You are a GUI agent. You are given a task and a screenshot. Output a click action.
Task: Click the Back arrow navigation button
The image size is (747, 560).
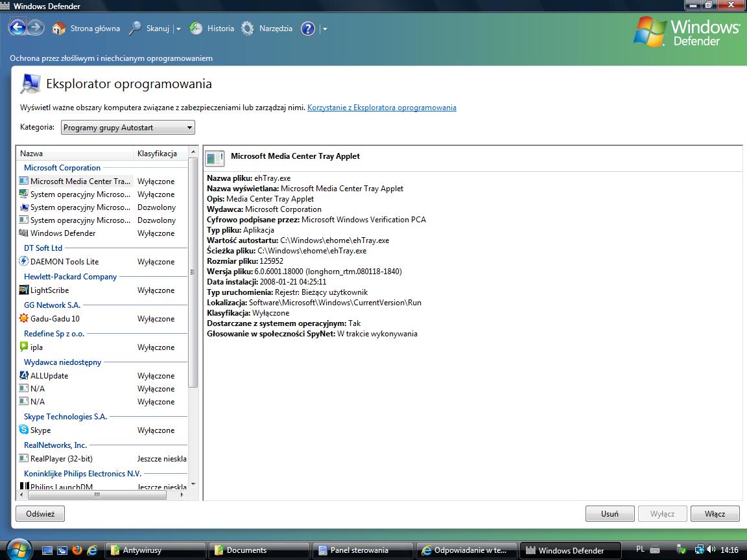(x=17, y=27)
